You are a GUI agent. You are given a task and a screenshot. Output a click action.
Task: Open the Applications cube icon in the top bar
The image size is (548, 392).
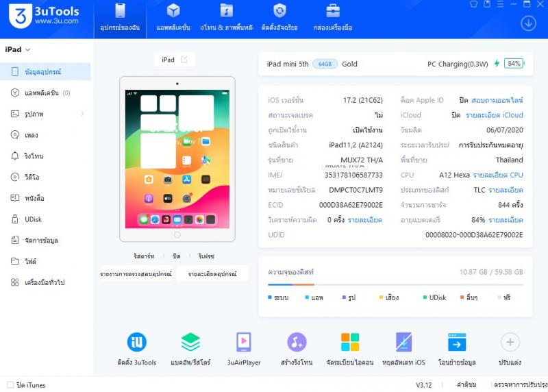(173, 11)
